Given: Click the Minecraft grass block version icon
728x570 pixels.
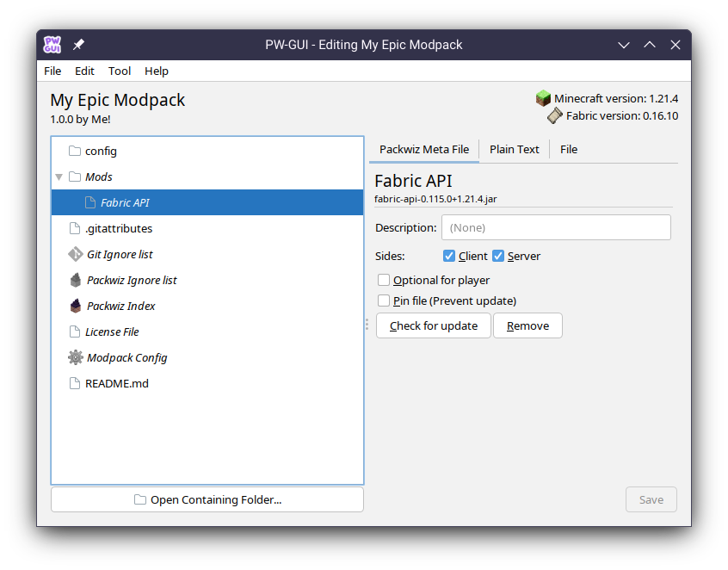Looking at the screenshot, I should tap(543, 98).
